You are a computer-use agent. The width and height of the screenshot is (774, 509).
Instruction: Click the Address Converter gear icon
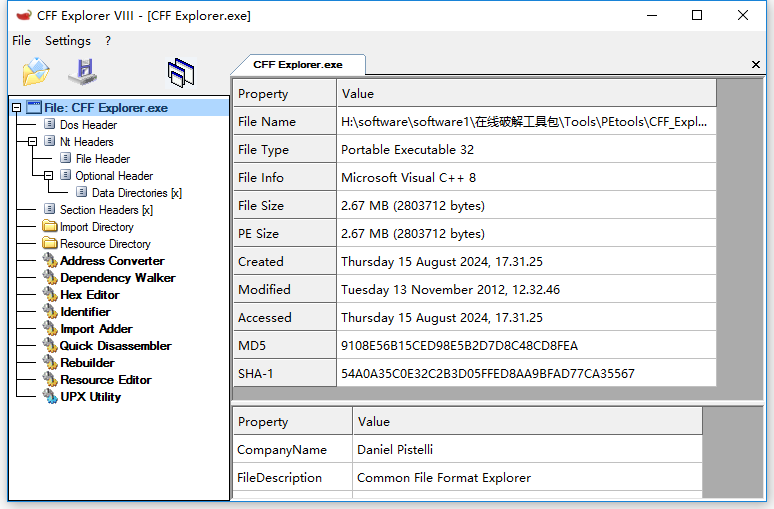point(50,260)
